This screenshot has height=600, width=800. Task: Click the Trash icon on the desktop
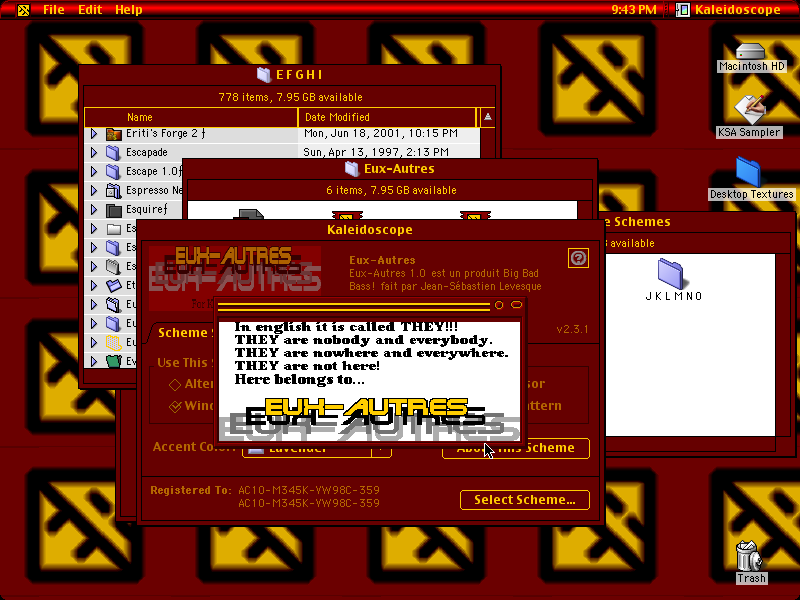(748, 556)
